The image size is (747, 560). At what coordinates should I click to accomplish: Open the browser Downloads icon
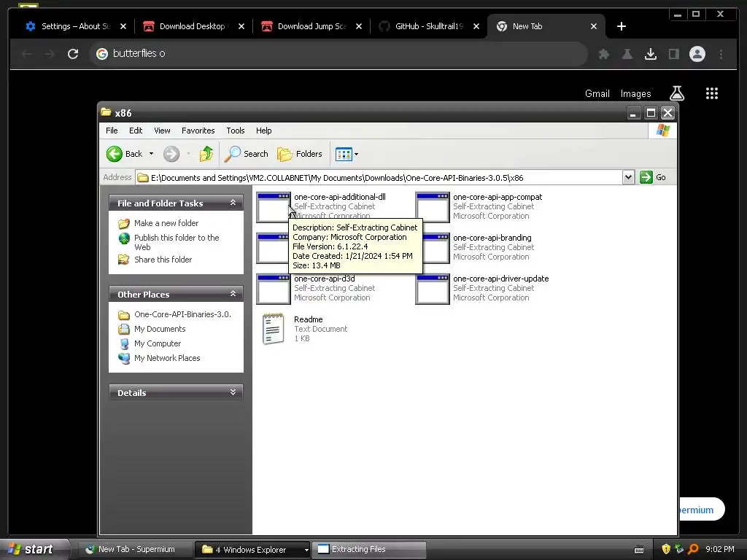651,54
